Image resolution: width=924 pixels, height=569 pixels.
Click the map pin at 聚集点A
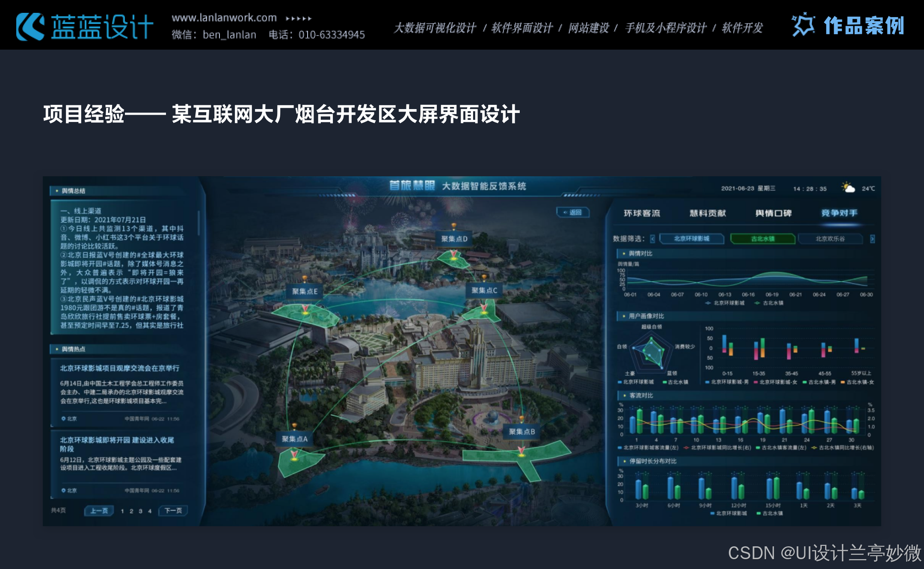294,454
